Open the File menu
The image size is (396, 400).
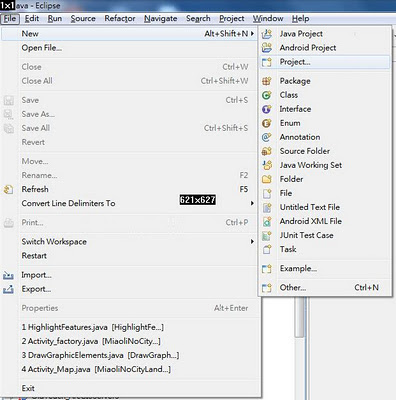point(10,19)
